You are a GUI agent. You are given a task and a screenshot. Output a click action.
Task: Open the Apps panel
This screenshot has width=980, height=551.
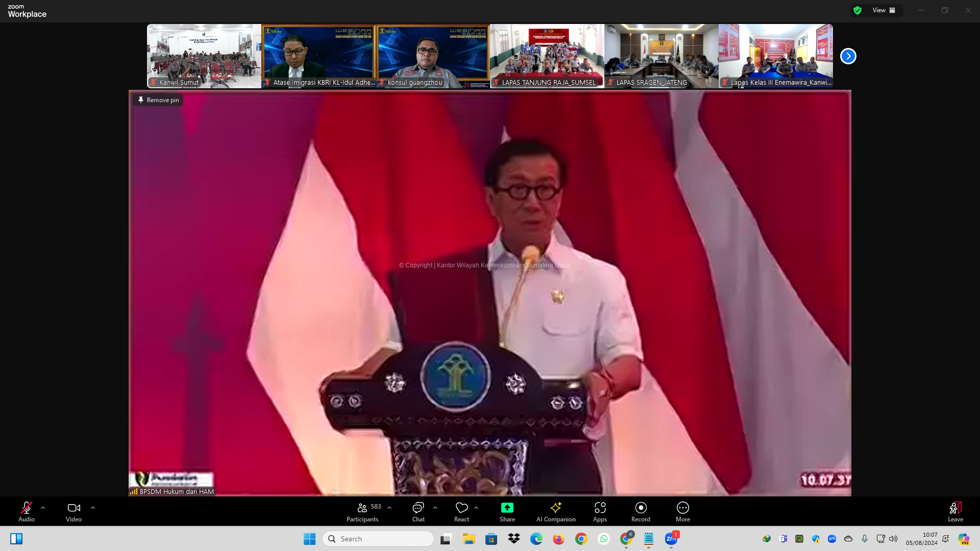click(x=600, y=508)
